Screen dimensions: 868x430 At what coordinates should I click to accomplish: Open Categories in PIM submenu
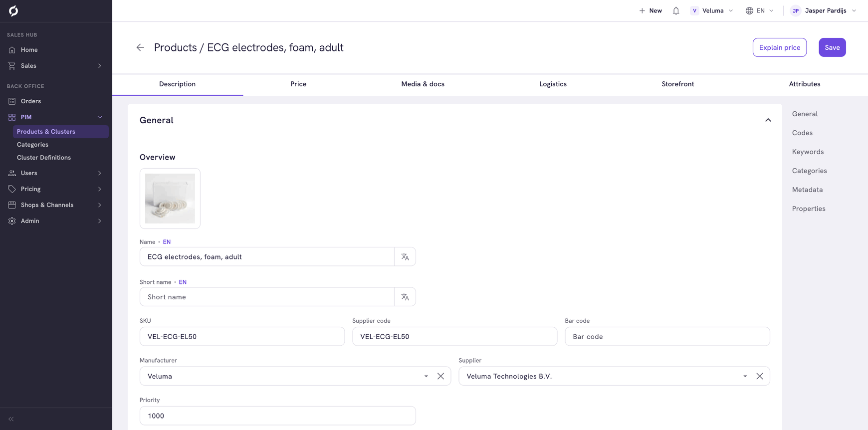coord(32,145)
